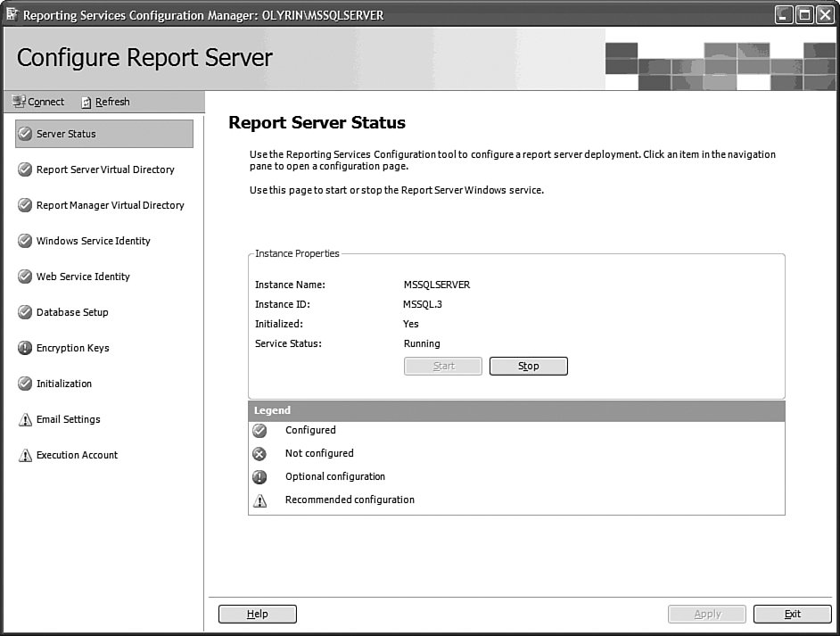
Task: Click the Recommended configuration legend text
Action: click(350, 500)
